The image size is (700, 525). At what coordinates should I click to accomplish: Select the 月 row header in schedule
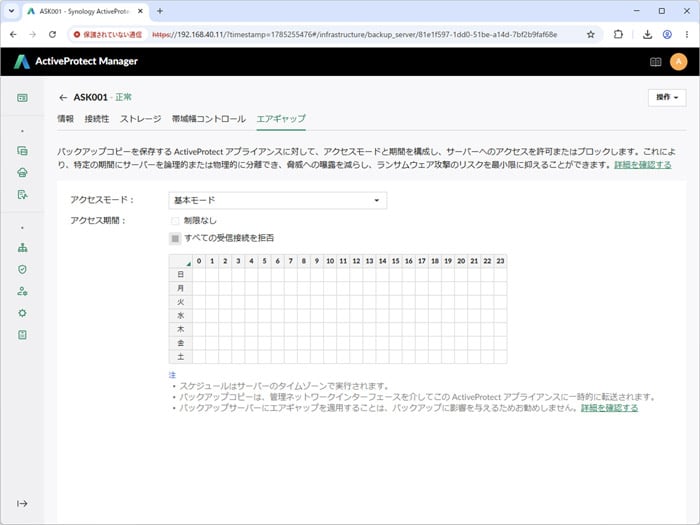click(180, 288)
